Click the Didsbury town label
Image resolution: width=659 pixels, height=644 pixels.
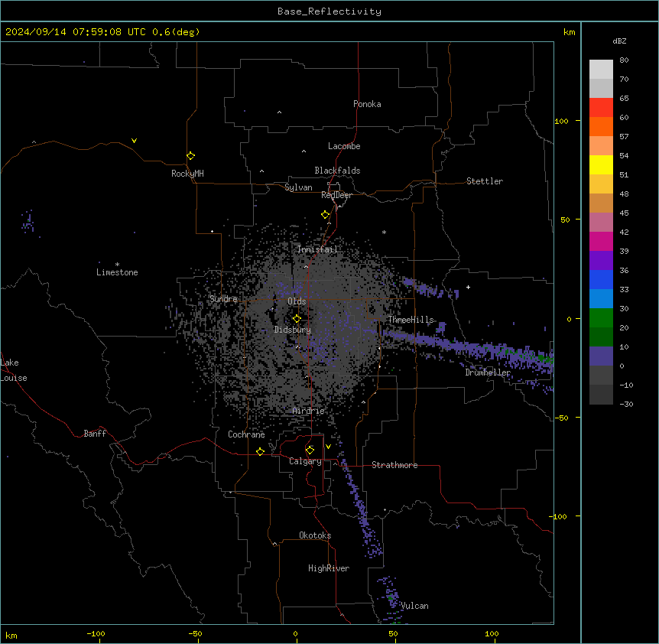click(x=293, y=330)
